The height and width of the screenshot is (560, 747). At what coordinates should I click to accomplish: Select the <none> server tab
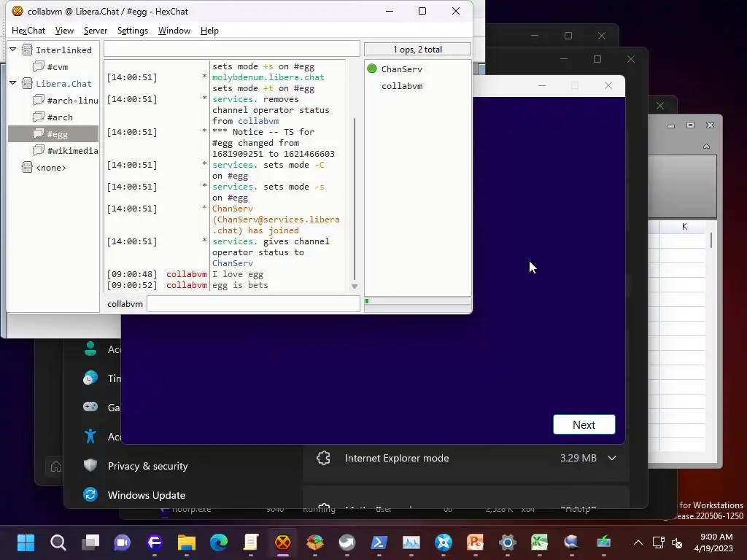click(x=50, y=168)
